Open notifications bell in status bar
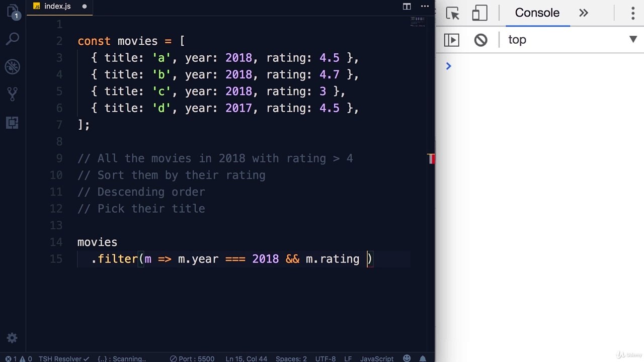 click(423, 358)
